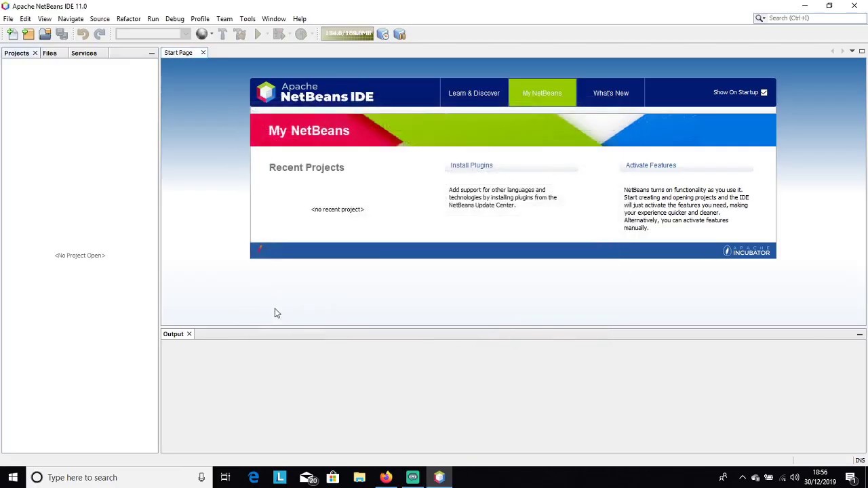
Task: Select the My NetBeans tab
Action: coord(542,93)
